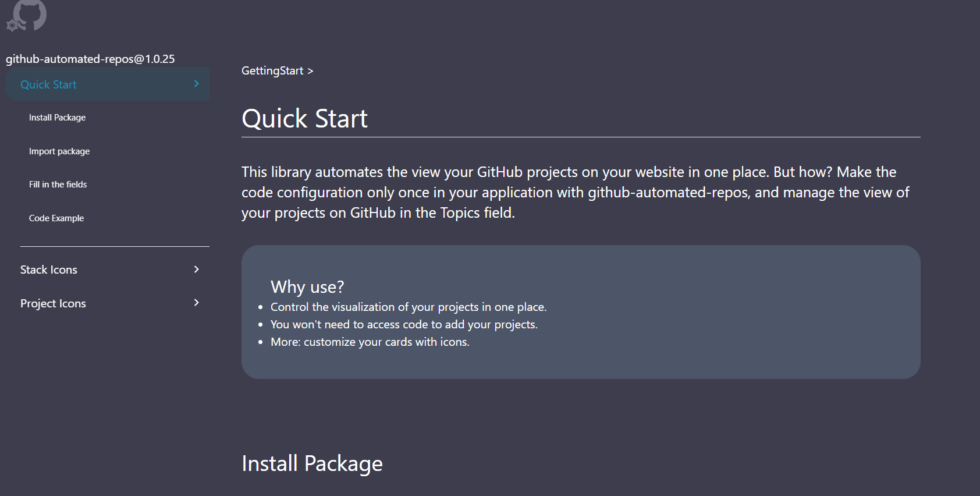
Task: Click the sidebar divider line above Stack Icons
Action: tap(115, 246)
